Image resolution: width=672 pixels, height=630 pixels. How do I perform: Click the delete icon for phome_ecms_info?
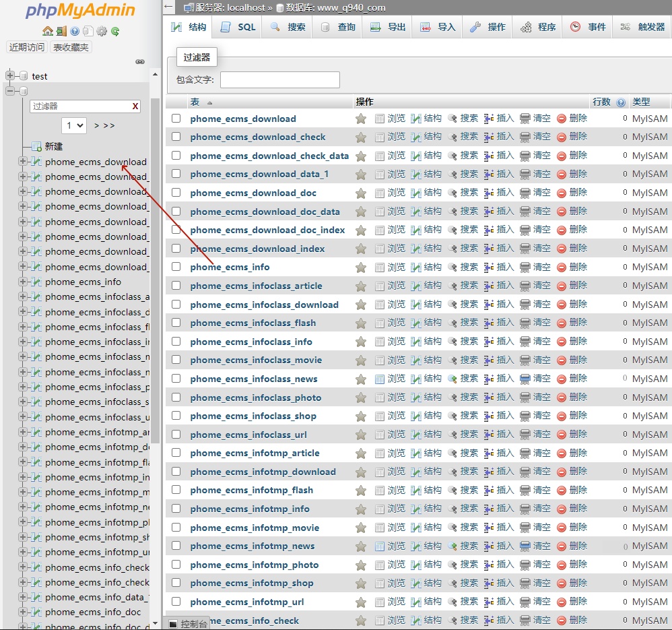pyautogui.click(x=562, y=267)
